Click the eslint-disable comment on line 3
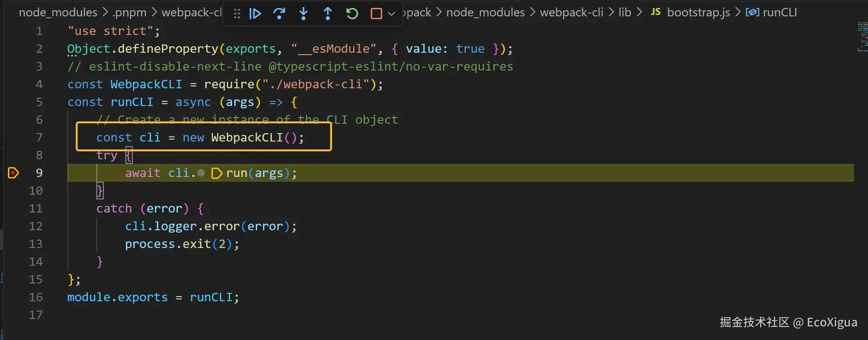Screen dimensions: 868x340 (290, 67)
